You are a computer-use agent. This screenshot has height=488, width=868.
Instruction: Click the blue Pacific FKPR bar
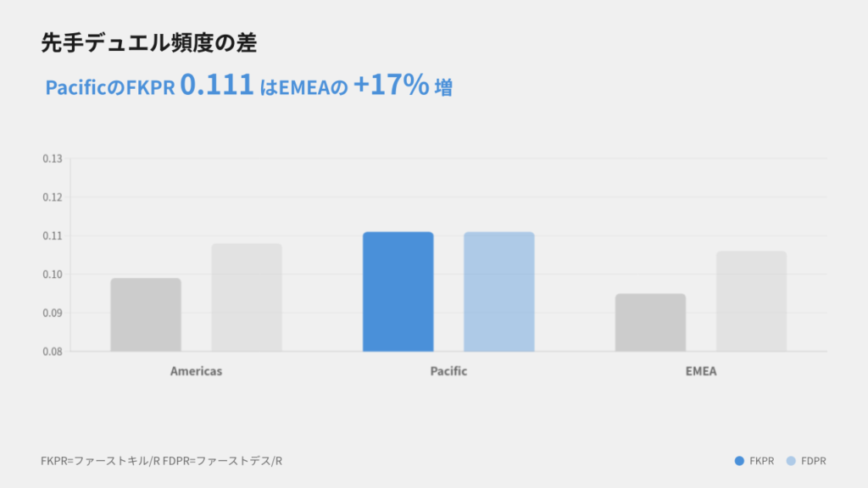398,291
